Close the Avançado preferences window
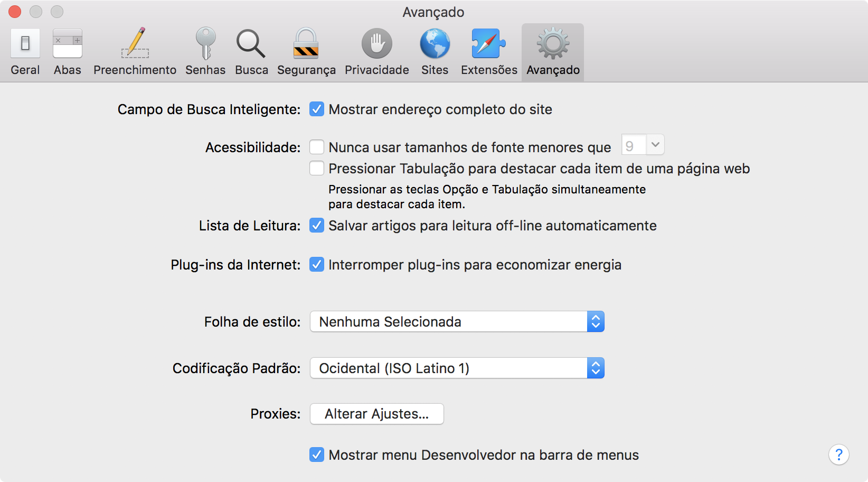Viewport: 868px width, 482px height. pyautogui.click(x=15, y=12)
